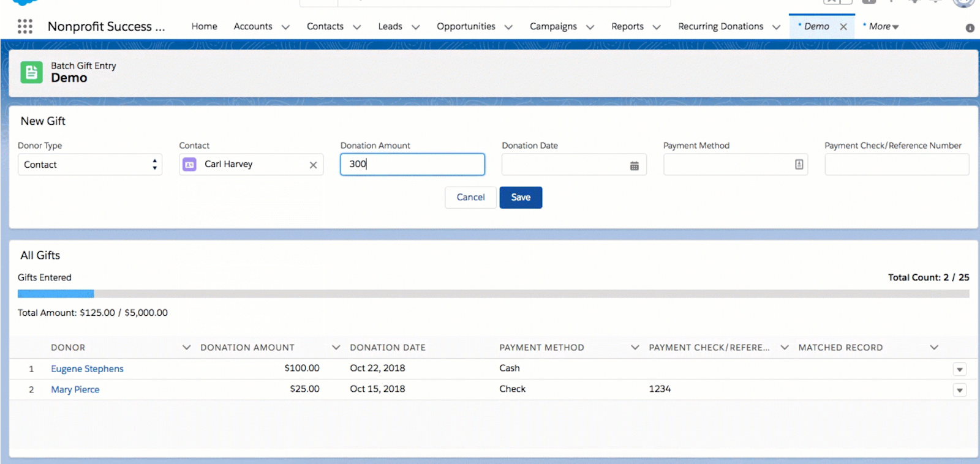Image resolution: width=980 pixels, height=464 pixels.
Task: Expand the Matched Record column menu
Action: click(934, 348)
